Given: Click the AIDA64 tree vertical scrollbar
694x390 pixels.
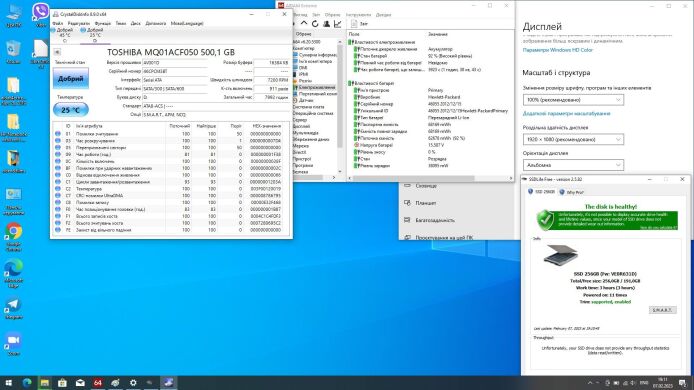Looking at the screenshot, I should click(340, 106).
